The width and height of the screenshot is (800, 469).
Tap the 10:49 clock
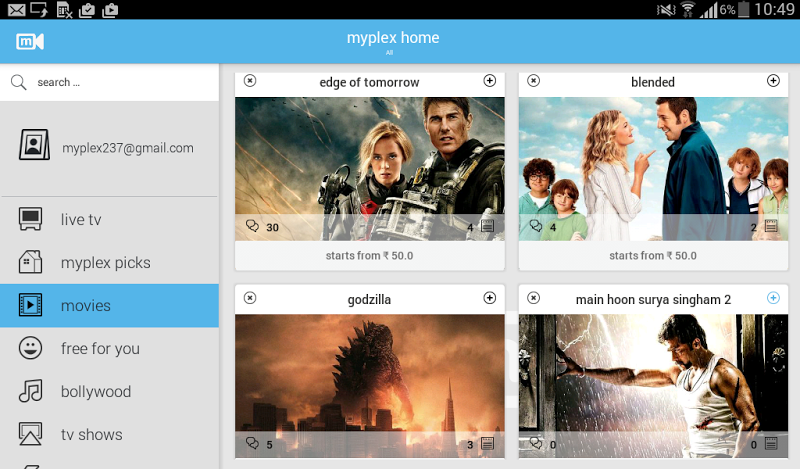(774, 9)
